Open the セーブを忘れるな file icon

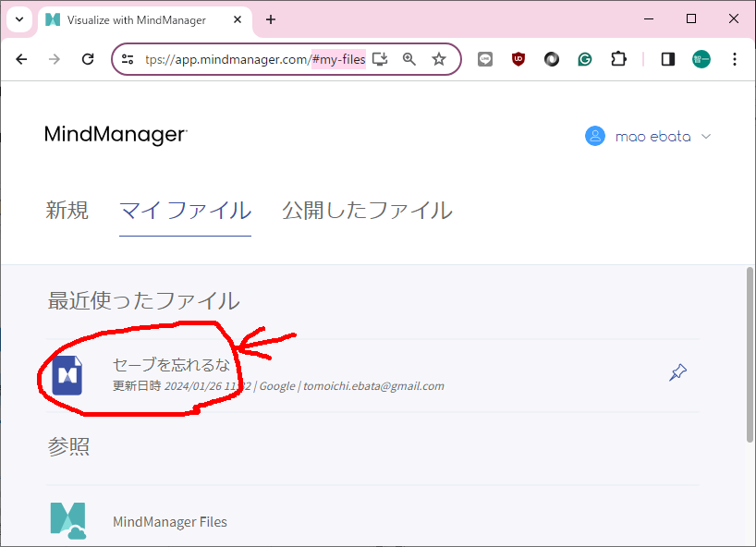click(x=67, y=375)
